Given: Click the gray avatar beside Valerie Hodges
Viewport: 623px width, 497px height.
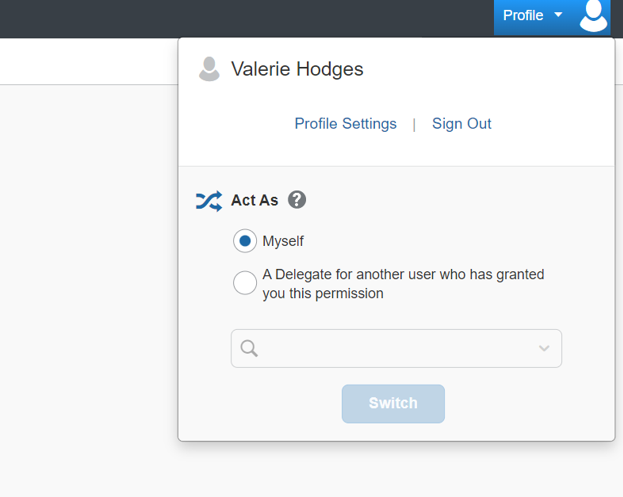Looking at the screenshot, I should [209, 69].
